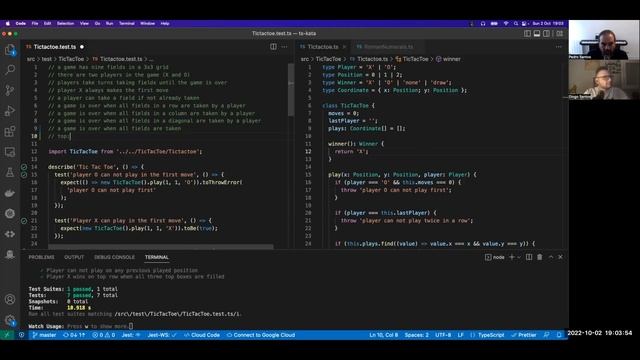The height and width of the screenshot is (360, 640).
Task: Open the Source Control view
Action: [10, 90]
